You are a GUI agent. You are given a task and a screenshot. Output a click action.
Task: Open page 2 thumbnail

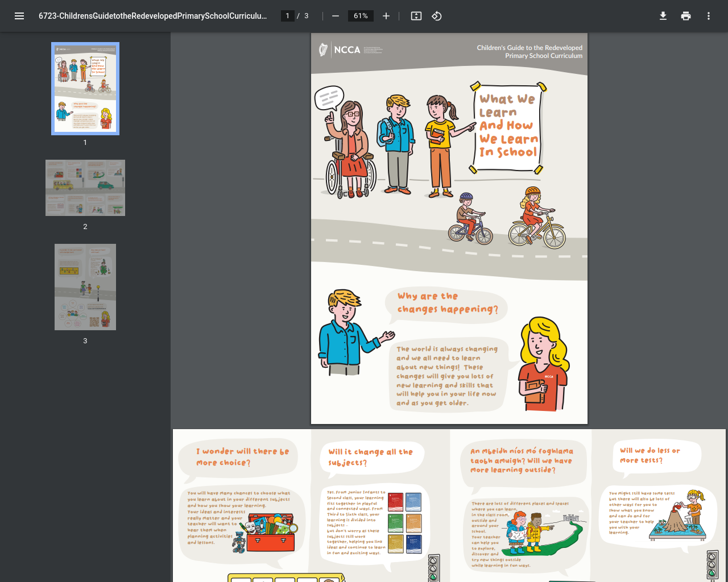pyautogui.click(x=85, y=188)
